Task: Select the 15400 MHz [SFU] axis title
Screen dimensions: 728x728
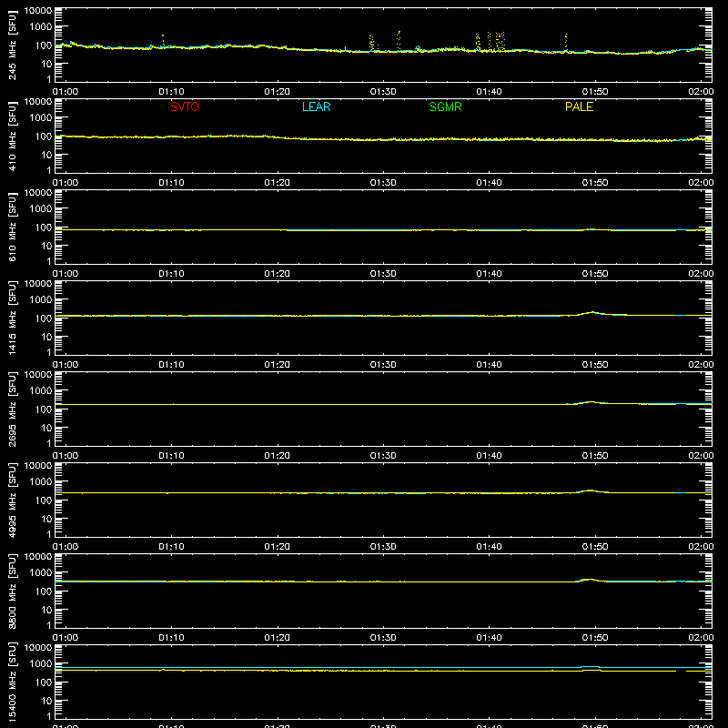Action: [12, 682]
